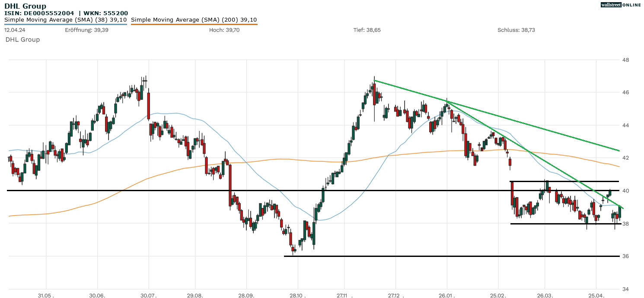Viewport: 644px width, 298px height.
Task: Click the 25.04. date axis label
Action: 596,295
